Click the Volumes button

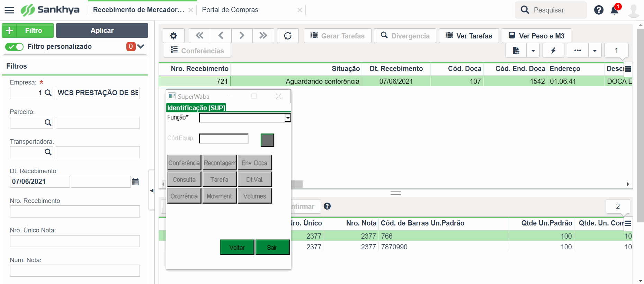pyautogui.click(x=254, y=196)
